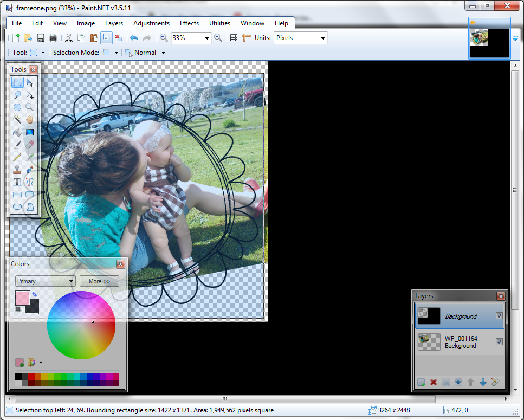Open the Layers menu
524x420 pixels.
pos(114,23)
